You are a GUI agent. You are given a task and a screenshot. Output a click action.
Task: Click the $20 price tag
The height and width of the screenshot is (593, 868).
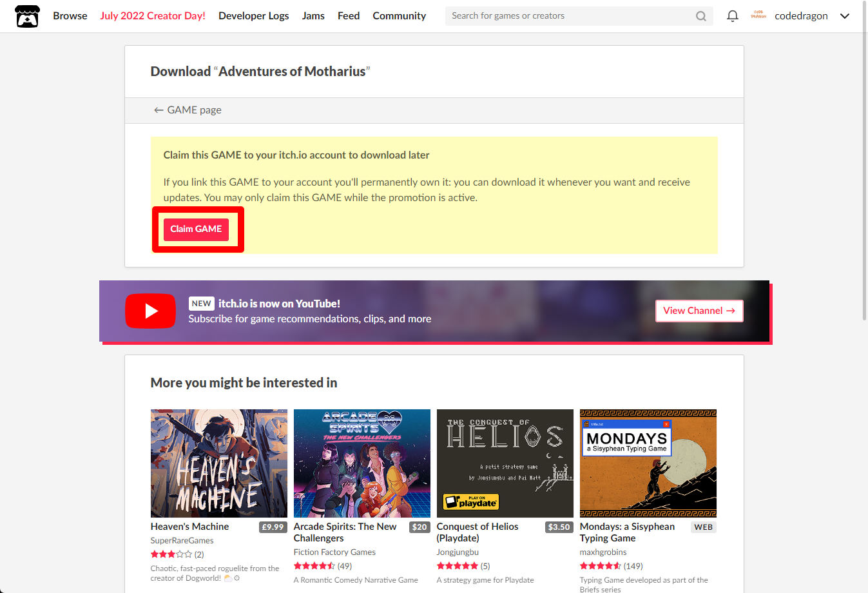pos(420,527)
